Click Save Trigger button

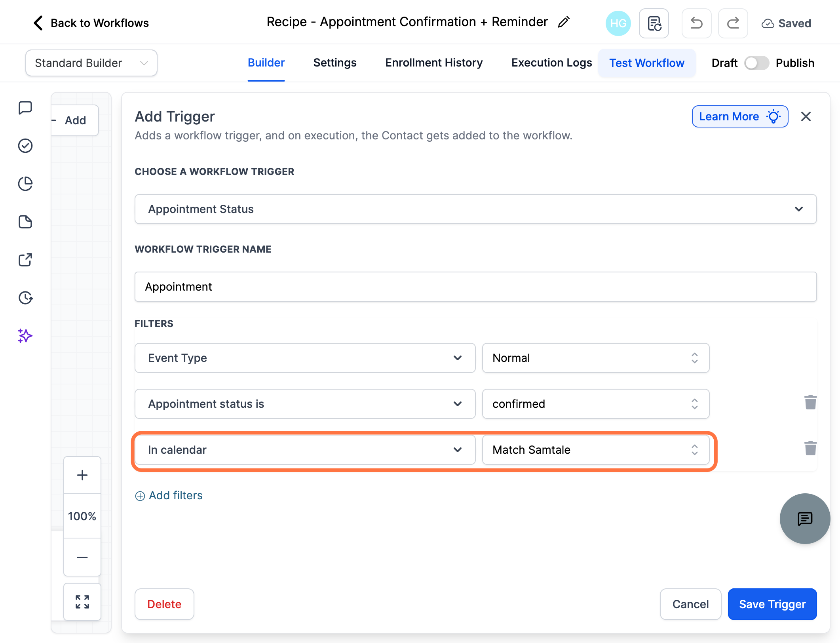point(772,604)
